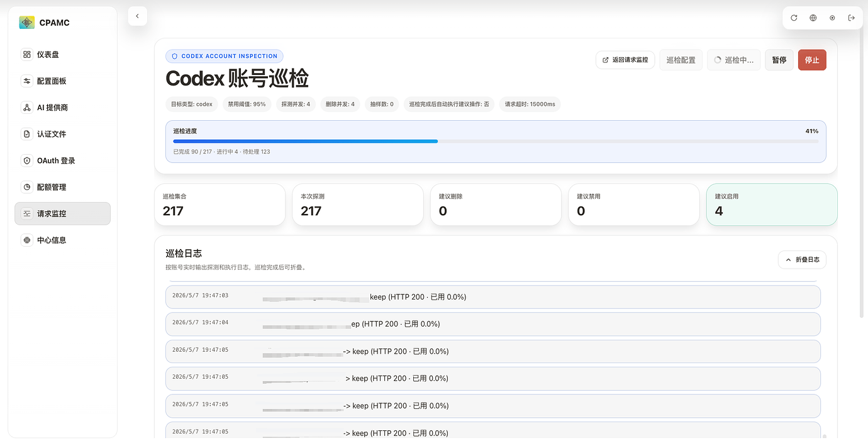
Task: Open the 仪表盘 dashboard icon
Action: pos(26,55)
